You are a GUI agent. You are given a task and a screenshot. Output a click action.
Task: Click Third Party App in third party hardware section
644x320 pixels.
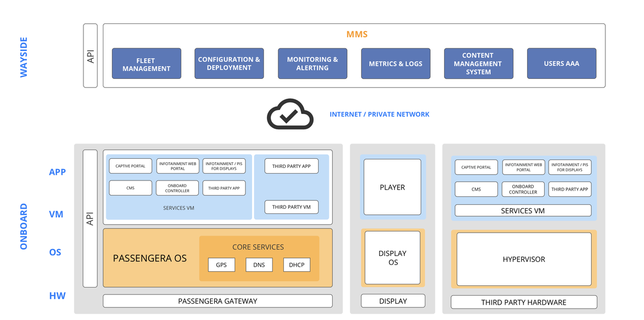click(570, 189)
